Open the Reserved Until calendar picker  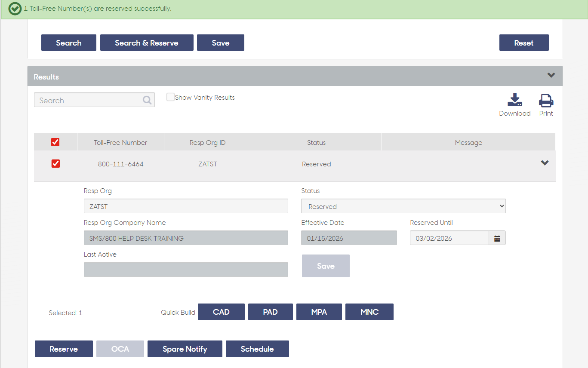[497, 238]
